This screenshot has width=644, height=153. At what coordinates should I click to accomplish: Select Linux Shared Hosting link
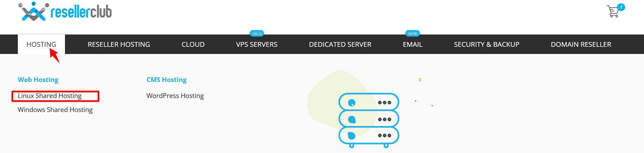(x=50, y=96)
